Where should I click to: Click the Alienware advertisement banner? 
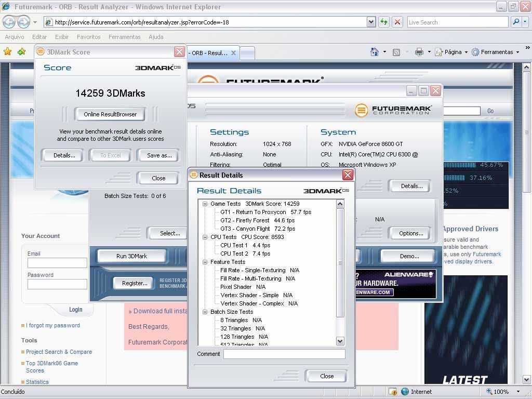pos(395,284)
